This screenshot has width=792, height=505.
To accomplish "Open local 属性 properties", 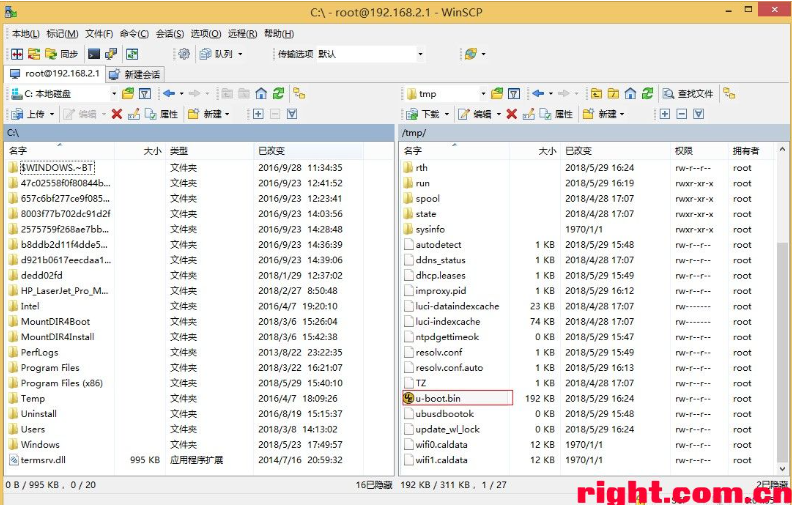I will point(162,114).
